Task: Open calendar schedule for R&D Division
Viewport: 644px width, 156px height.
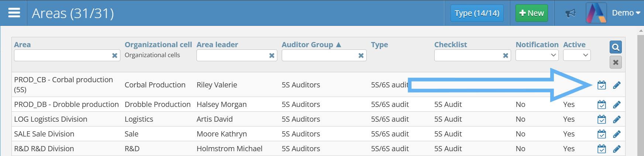Action: click(x=602, y=149)
